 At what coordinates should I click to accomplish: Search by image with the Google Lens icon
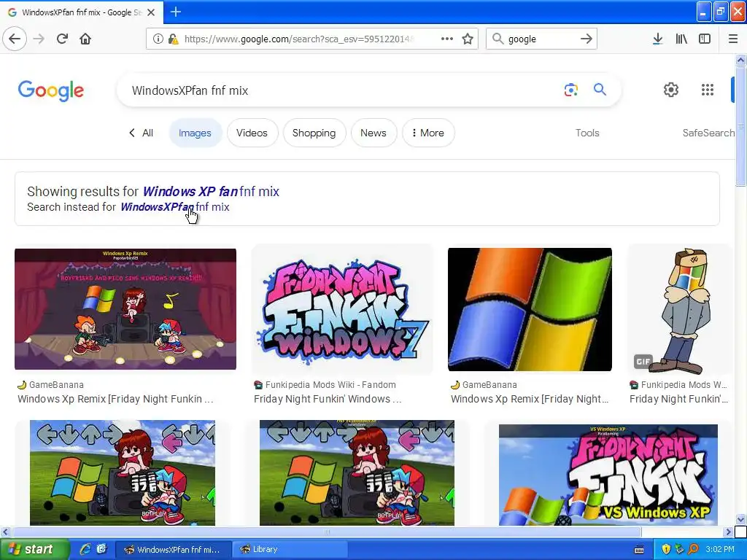570,90
